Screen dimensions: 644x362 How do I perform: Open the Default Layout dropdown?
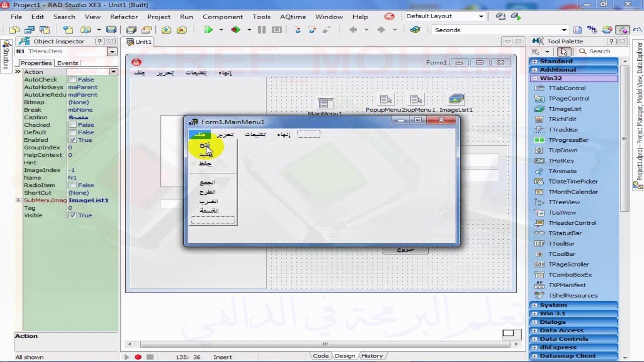481,17
